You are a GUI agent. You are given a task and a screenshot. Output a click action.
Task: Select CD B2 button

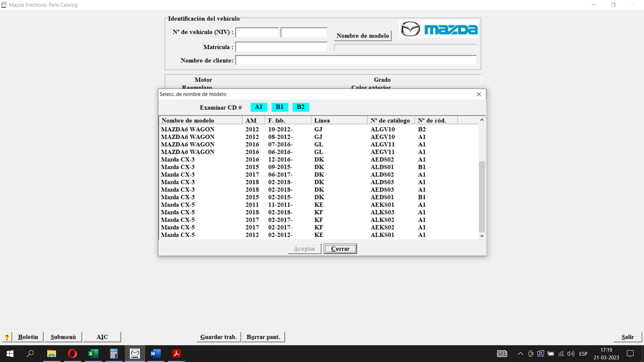(300, 107)
